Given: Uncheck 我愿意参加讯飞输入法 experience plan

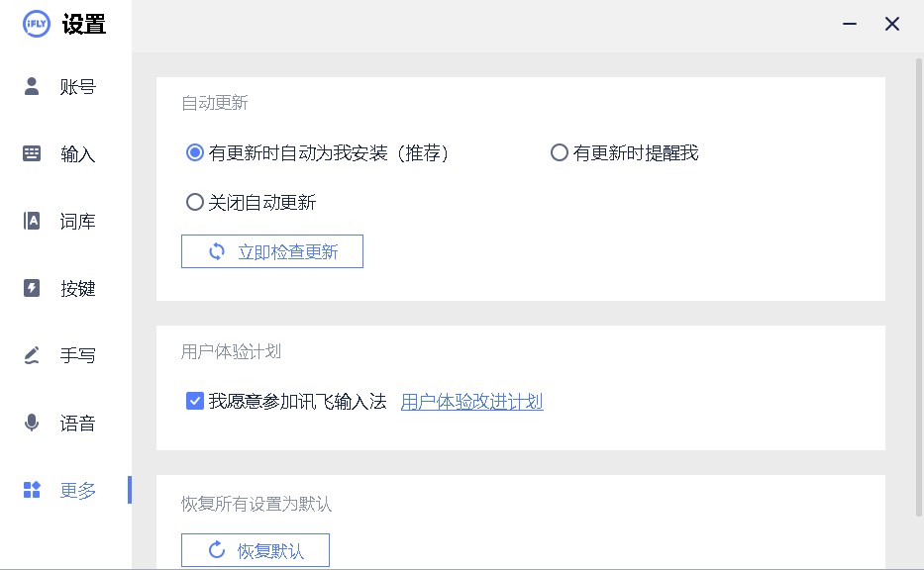Looking at the screenshot, I should [194, 401].
